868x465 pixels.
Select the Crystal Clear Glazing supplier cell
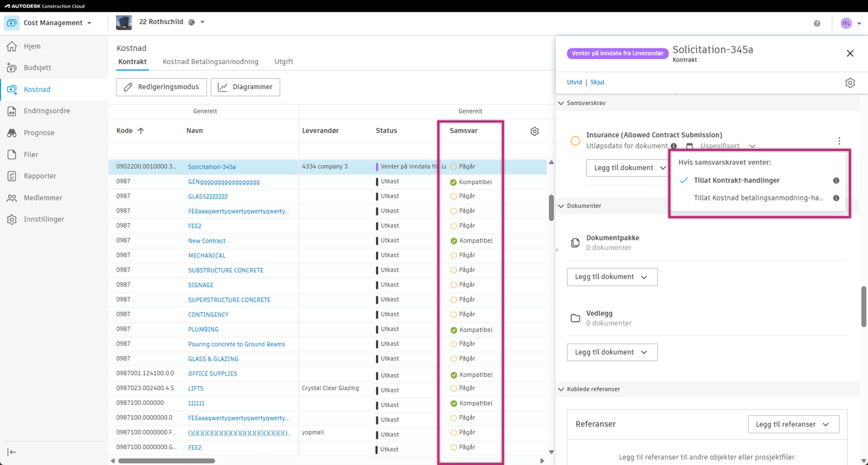330,388
